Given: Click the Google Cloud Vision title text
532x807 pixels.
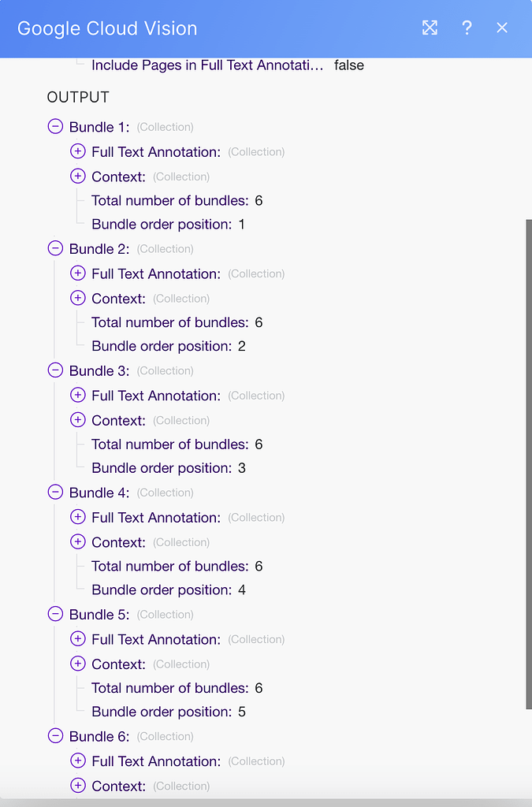Looking at the screenshot, I should click(x=107, y=28).
